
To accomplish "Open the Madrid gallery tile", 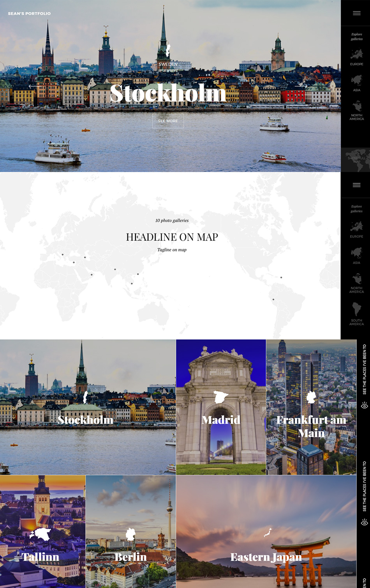I will click(221, 407).
